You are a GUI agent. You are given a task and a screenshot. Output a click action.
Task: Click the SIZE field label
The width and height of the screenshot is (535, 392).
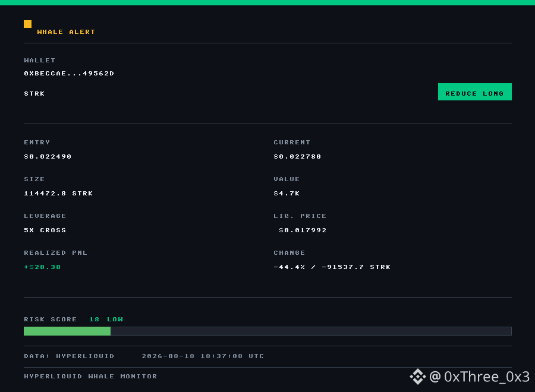tap(34, 179)
